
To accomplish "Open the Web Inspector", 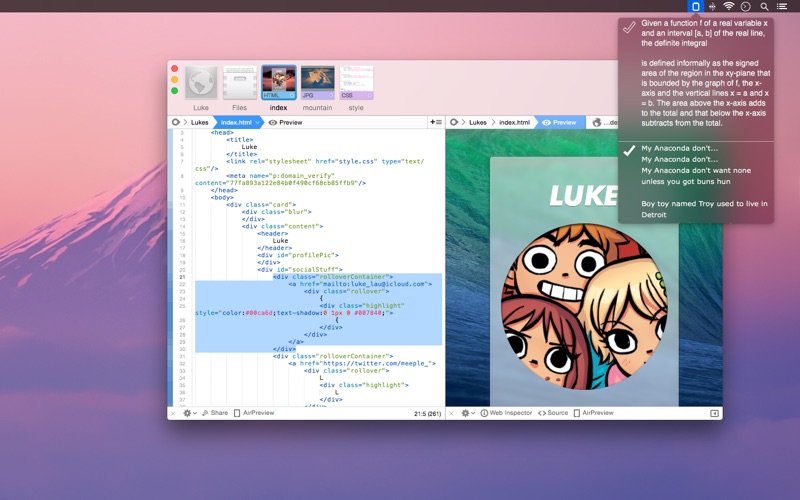I will coord(506,413).
